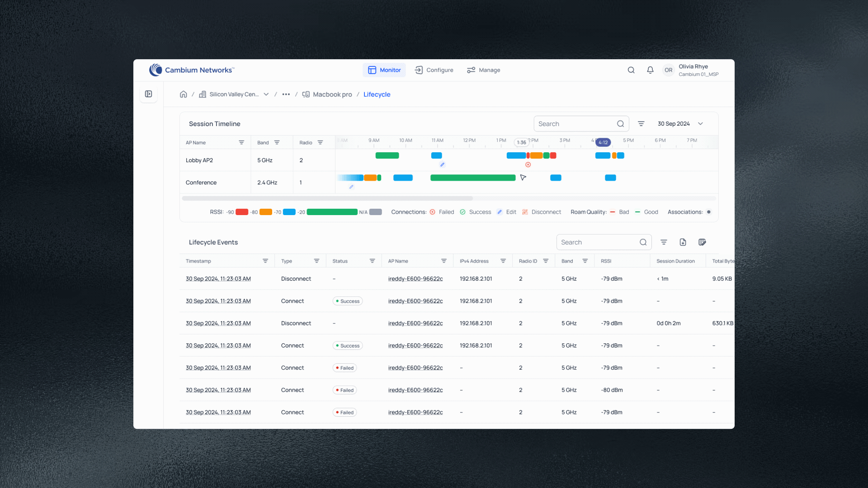Click the 1:36 timeline marker
The width and height of the screenshot is (868, 488).
(521, 142)
